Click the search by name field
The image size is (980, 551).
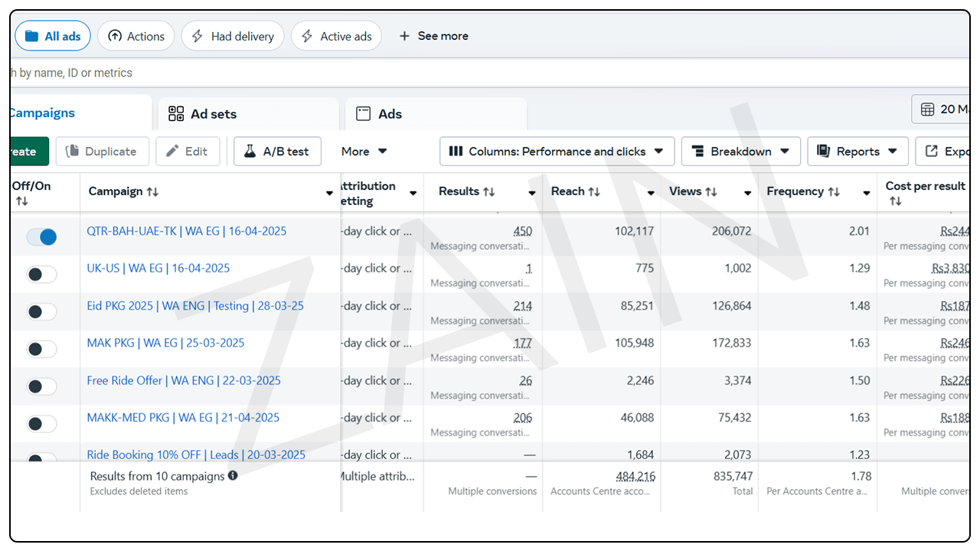point(490,73)
